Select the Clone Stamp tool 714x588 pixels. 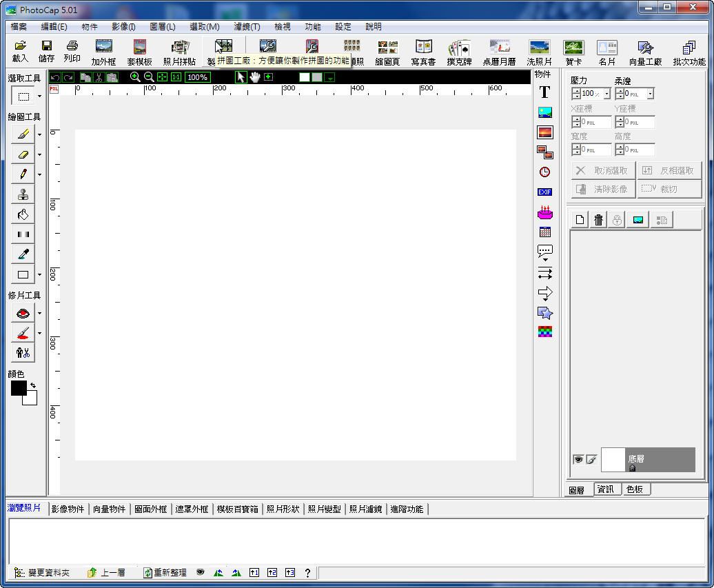click(23, 194)
